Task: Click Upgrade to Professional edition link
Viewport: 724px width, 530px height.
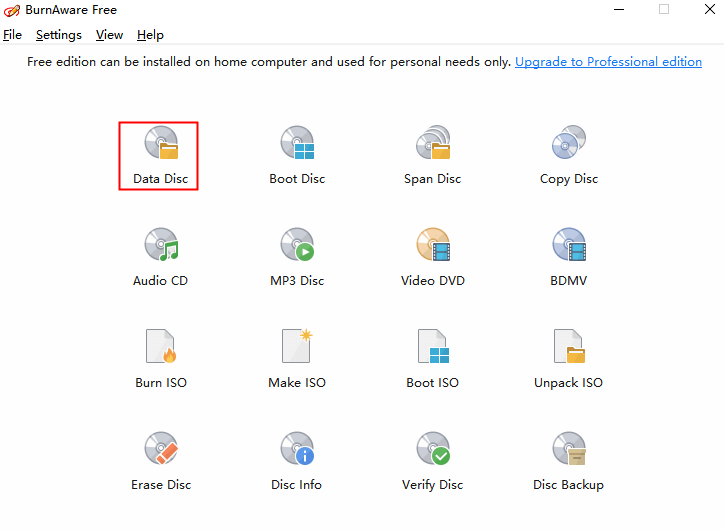Action: (608, 62)
